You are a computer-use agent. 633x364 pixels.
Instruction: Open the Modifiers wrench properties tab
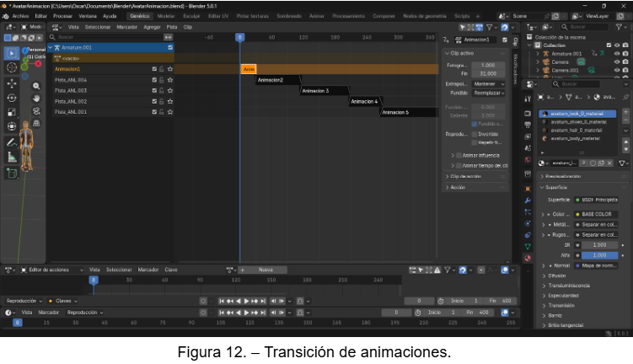tap(528, 201)
